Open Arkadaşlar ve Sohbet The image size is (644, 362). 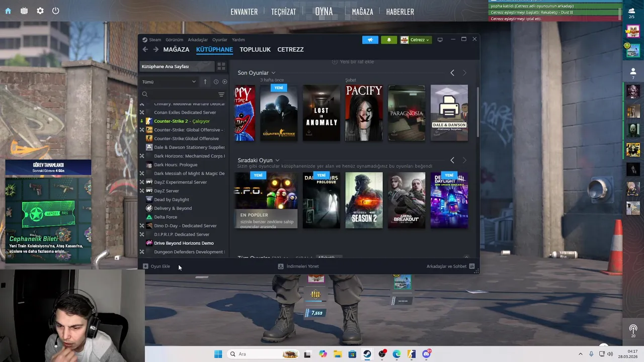pyautogui.click(x=450, y=266)
